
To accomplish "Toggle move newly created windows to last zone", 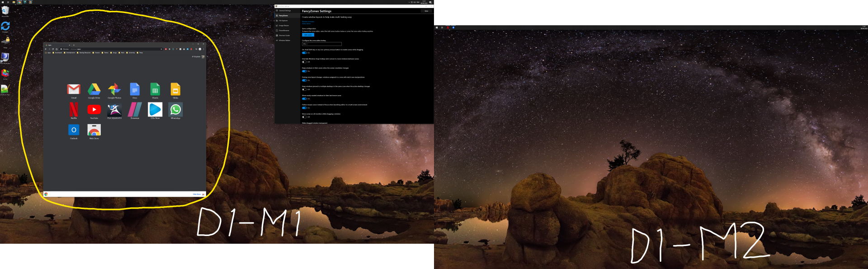I will point(304,99).
